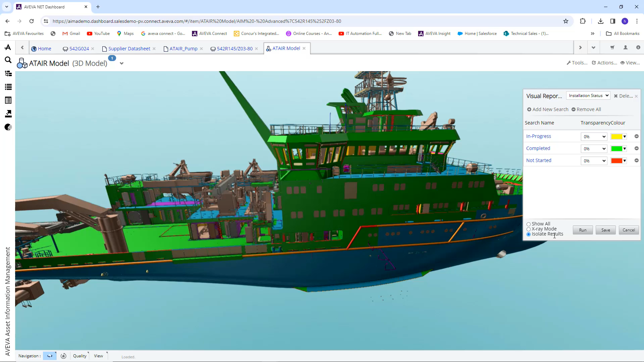Open the Tools menu
This screenshot has width=644, height=362.
point(577,63)
